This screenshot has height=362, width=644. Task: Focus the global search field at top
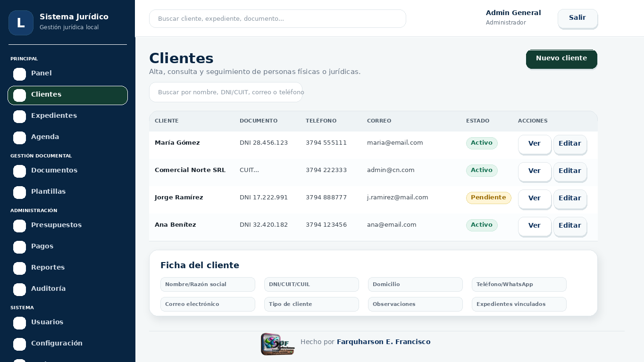[277, 18]
